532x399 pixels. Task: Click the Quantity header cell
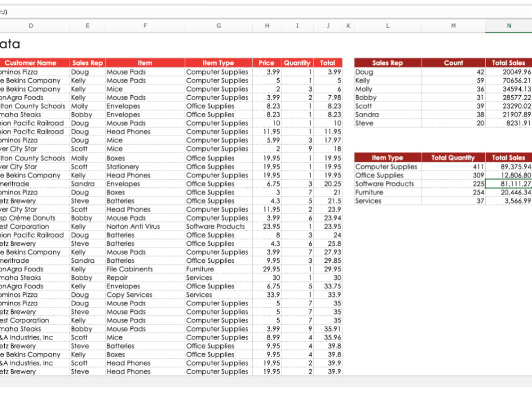pos(297,63)
